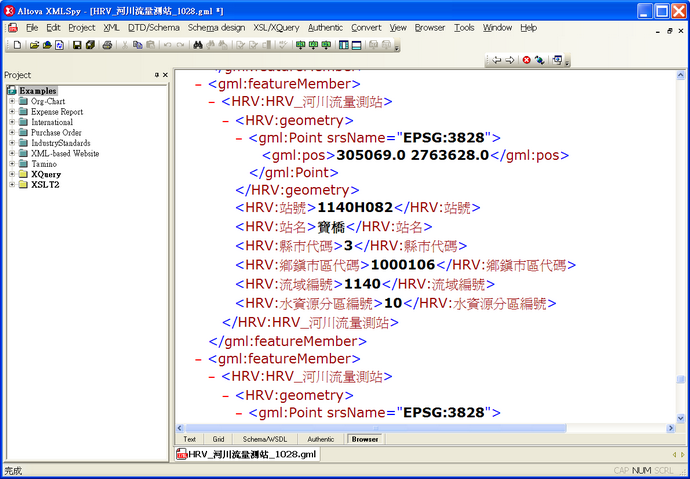The image size is (690, 479).
Task: Click the red Stop loading icon
Action: point(526,60)
